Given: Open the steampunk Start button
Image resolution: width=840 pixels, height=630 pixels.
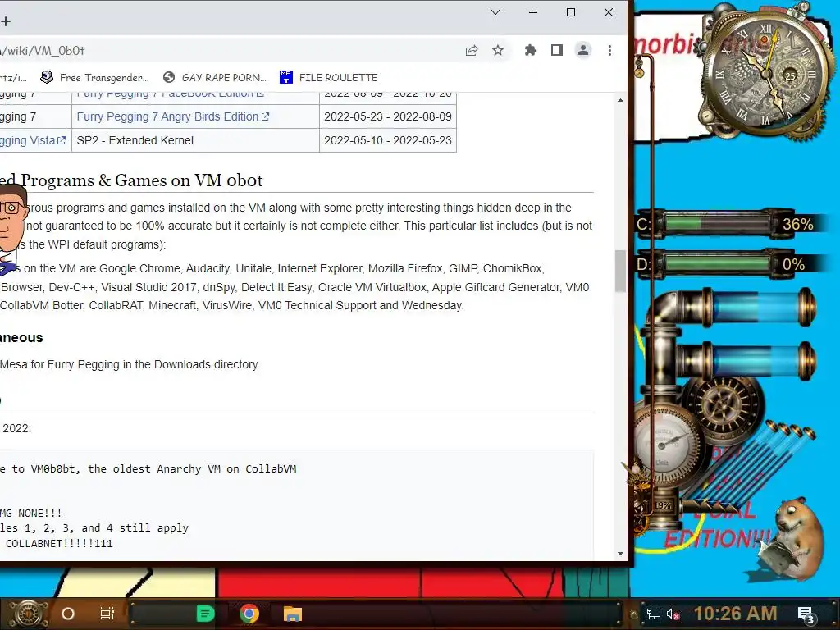Looking at the screenshot, I should click(x=28, y=614).
